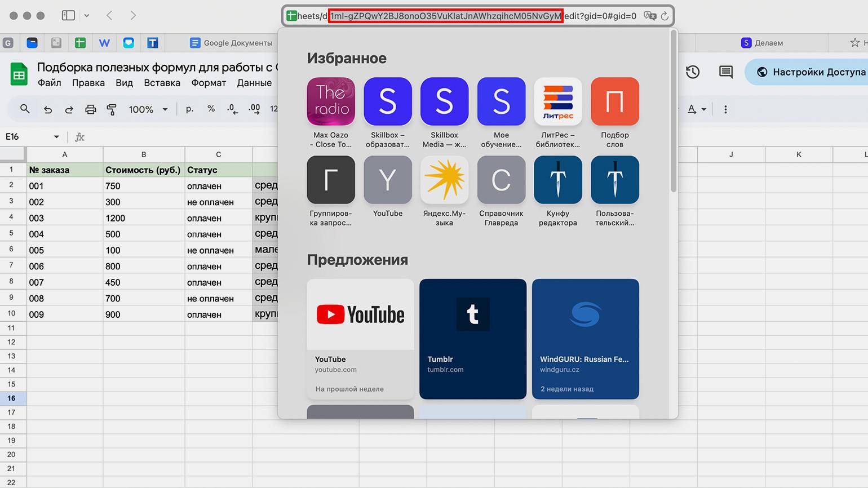
Task: Open the comments panel icon
Action: pos(726,72)
